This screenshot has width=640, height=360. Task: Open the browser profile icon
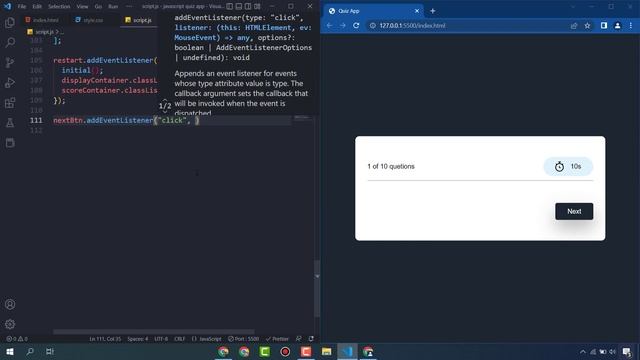click(x=617, y=25)
